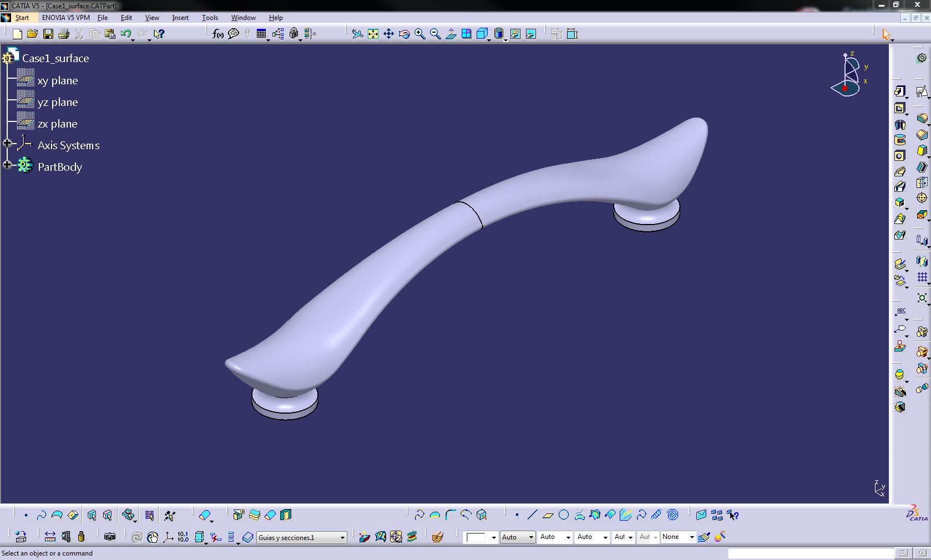The height and width of the screenshot is (560, 931).
Task: Expand the PartBody tree node
Action: coord(7,165)
